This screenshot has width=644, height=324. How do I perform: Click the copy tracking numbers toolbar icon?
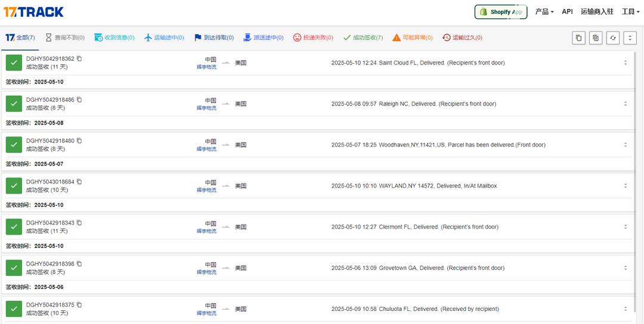(578, 38)
